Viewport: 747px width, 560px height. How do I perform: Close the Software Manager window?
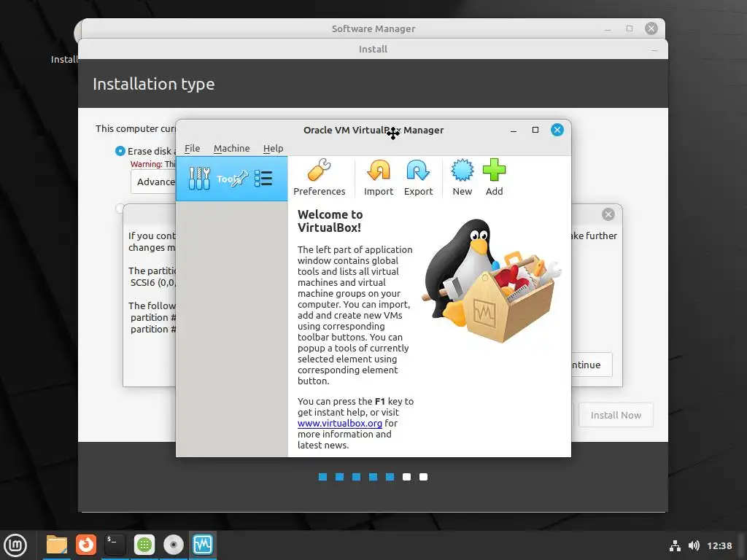[651, 28]
